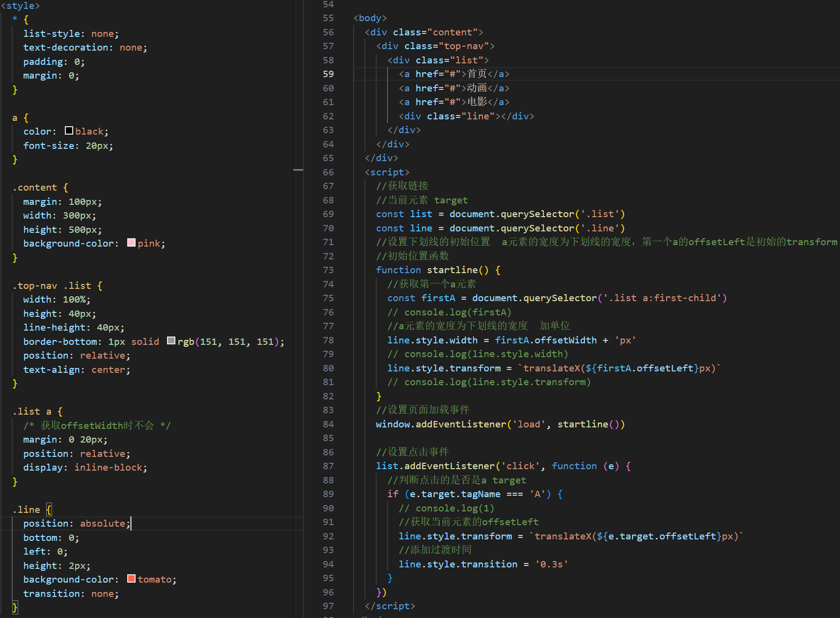840x618 pixels.
Task: Click the 'const line' declaration
Action: pyautogui.click(x=501, y=228)
